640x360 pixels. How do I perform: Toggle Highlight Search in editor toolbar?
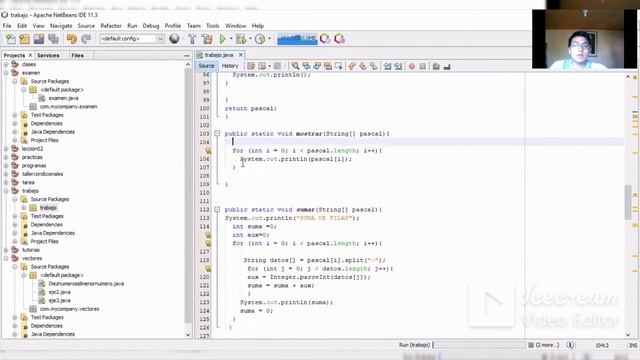tap(328, 66)
